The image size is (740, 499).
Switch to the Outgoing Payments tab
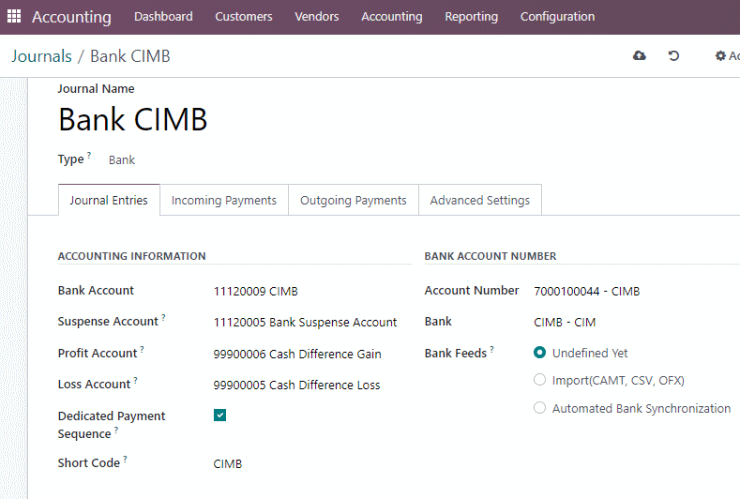point(353,200)
